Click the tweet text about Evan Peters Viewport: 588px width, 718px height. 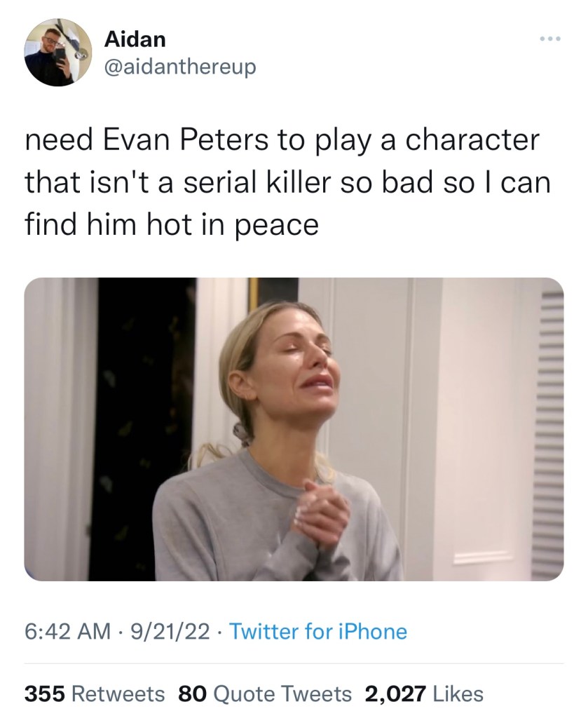287,182
